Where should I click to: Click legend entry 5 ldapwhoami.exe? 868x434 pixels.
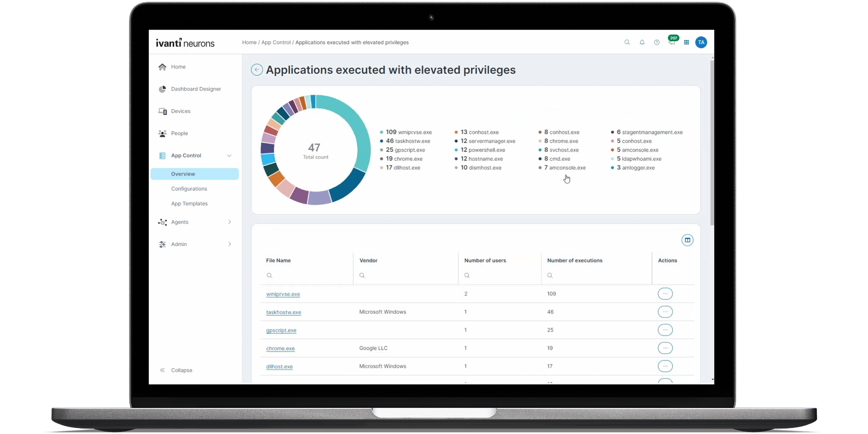tap(636, 159)
